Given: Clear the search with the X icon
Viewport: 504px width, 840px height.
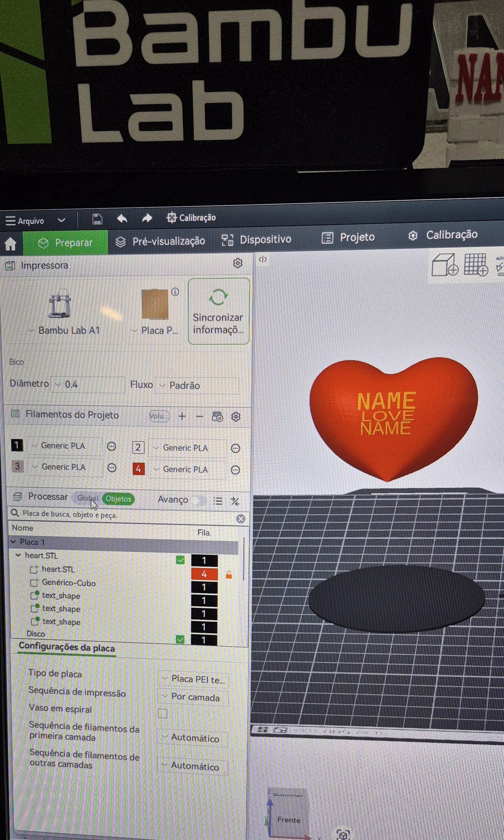Looking at the screenshot, I should point(241,518).
